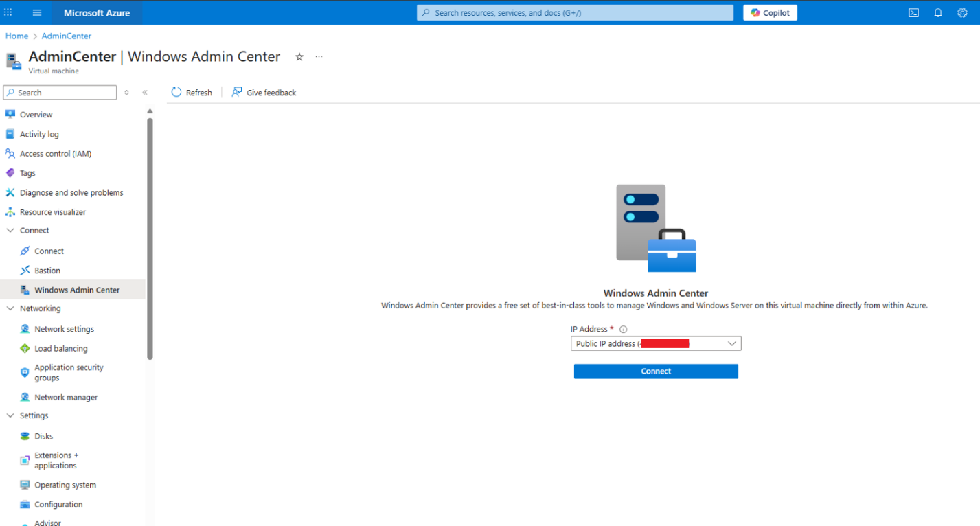Click the blue Connect button
The width and height of the screenshot is (980, 526).
(x=655, y=371)
